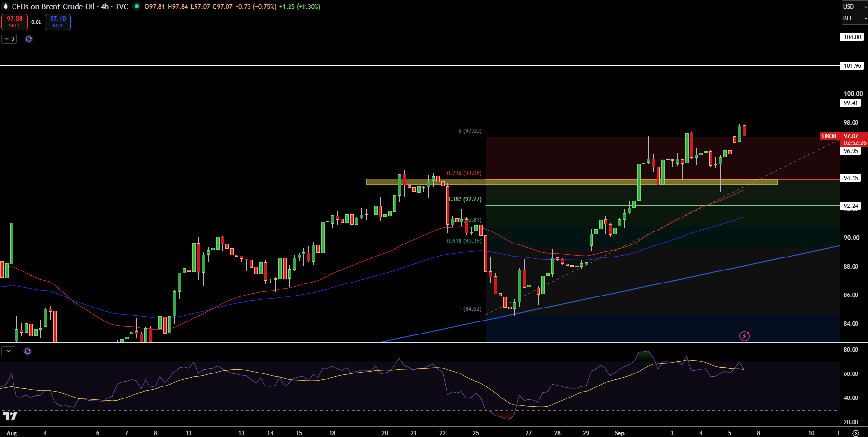Viewport: 868px width, 437px height.
Task: Click the UKOIL symbol label on price axis
Action: coord(829,136)
